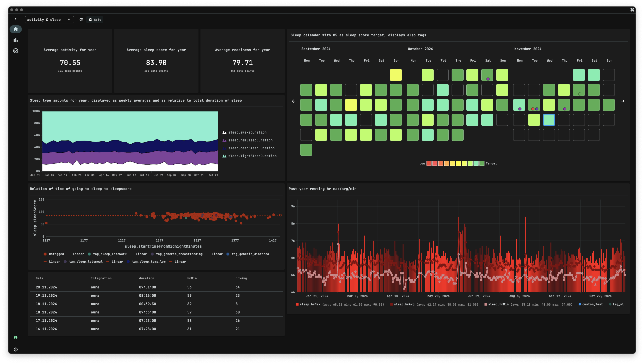Toggle tag_sleep_latework legend entry

tap(110, 254)
